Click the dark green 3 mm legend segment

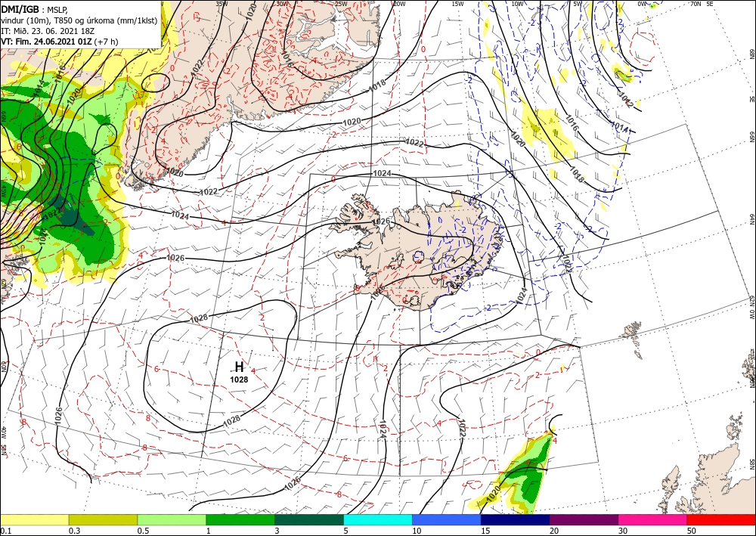(309, 519)
